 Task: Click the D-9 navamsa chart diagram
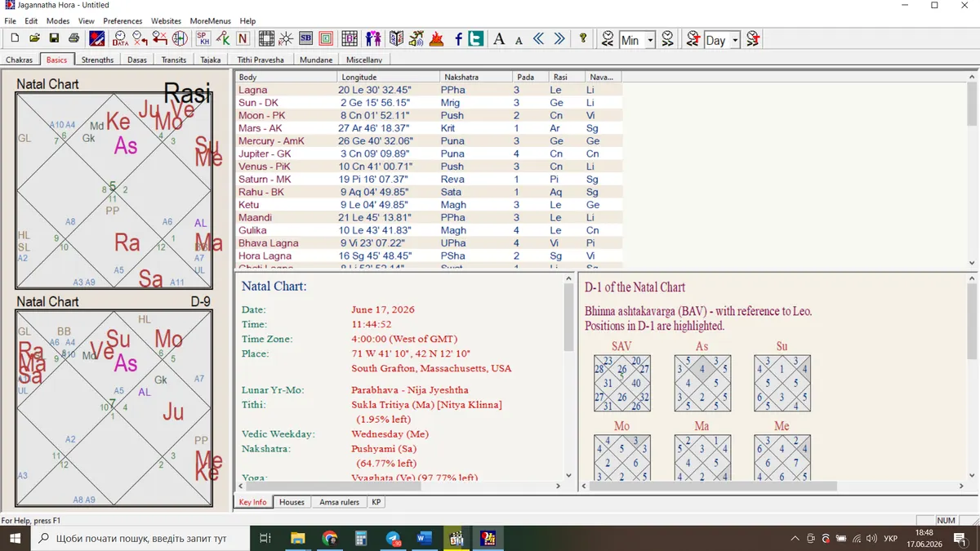114,407
